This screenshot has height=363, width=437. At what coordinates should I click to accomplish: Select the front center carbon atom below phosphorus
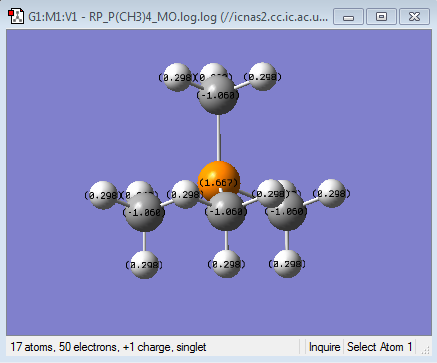point(226,212)
